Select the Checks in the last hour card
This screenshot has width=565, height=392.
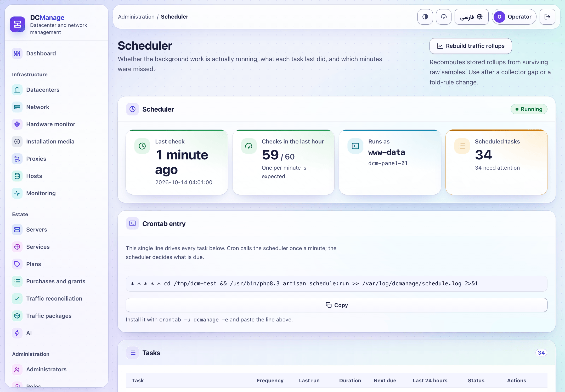283,162
